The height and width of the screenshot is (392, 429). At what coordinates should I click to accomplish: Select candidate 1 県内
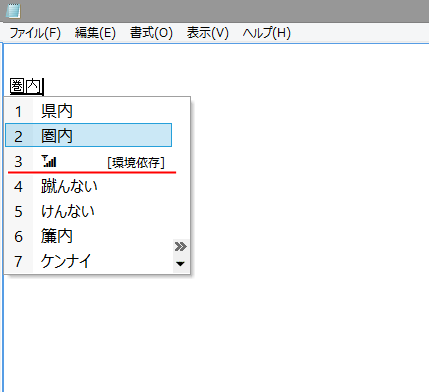[88, 111]
